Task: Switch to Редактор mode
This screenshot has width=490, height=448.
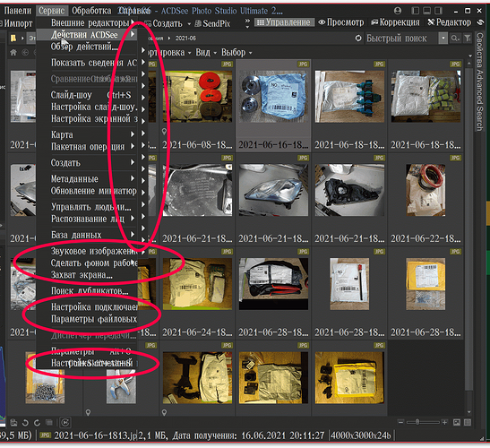Action: (x=449, y=22)
